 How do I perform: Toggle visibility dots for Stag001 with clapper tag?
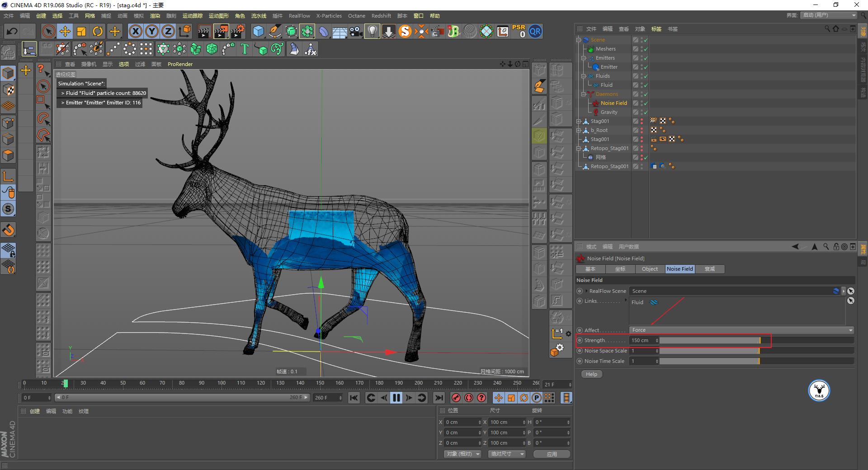[x=642, y=139]
